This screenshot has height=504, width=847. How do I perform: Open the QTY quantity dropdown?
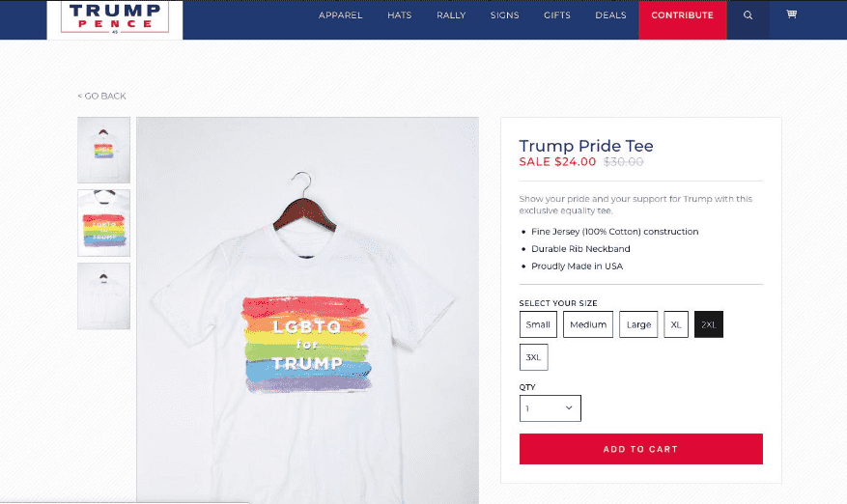(550, 408)
